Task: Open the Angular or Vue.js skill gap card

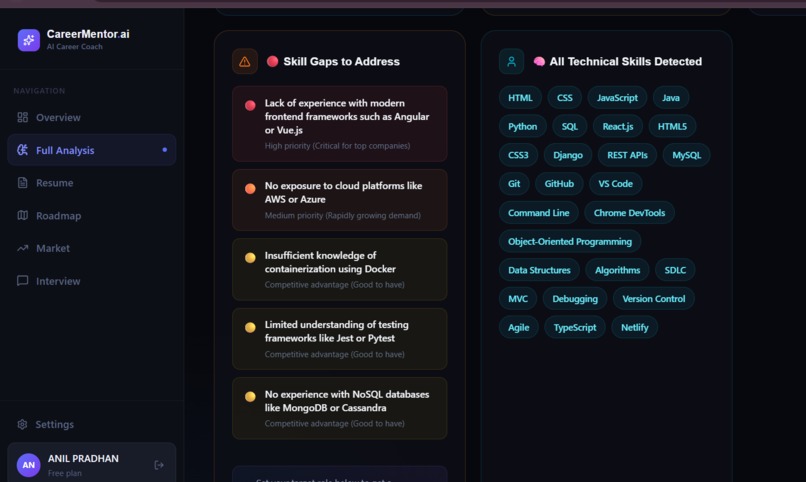Action: point(340,124)
